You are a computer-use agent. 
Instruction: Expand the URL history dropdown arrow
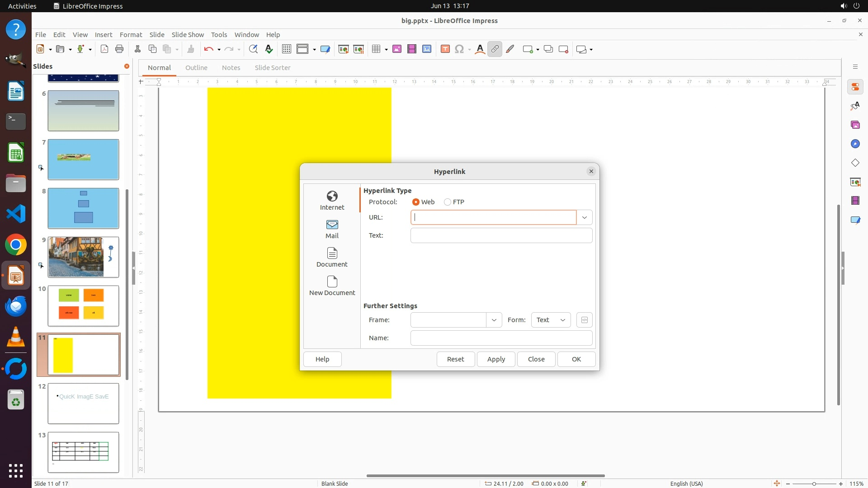pos(584,217)
